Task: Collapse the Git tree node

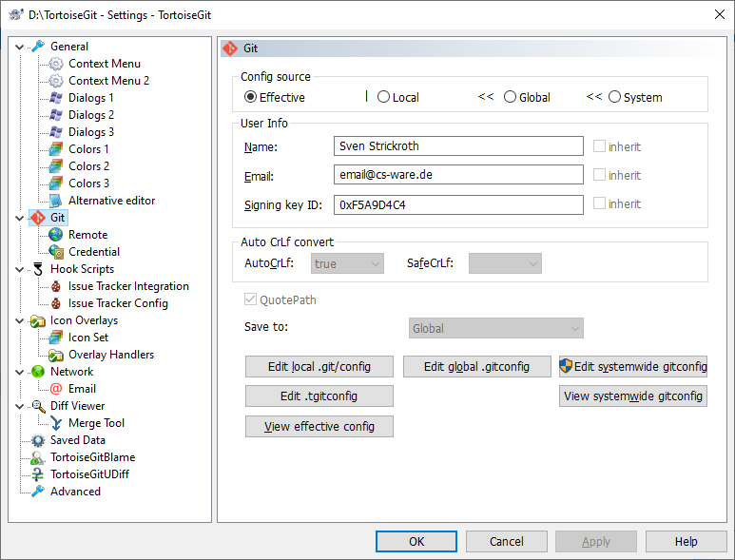Action: (x=20, y=218)
